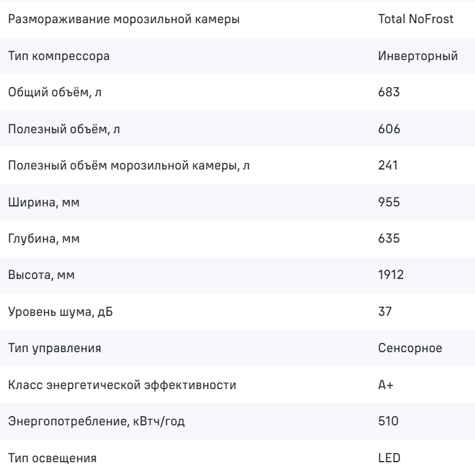This screenshot has width=475, height=476.
Task: Select the 955 width value
Action: tap(389, 202)
